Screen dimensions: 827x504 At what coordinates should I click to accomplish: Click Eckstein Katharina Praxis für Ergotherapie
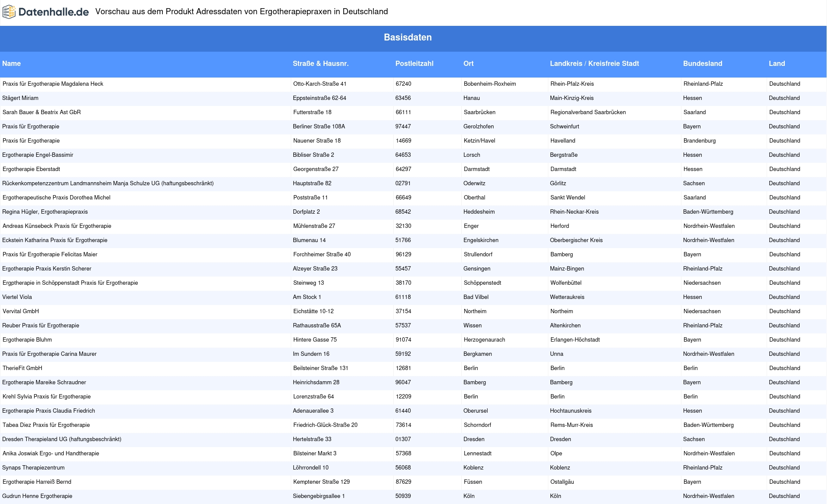click(55, 240)
